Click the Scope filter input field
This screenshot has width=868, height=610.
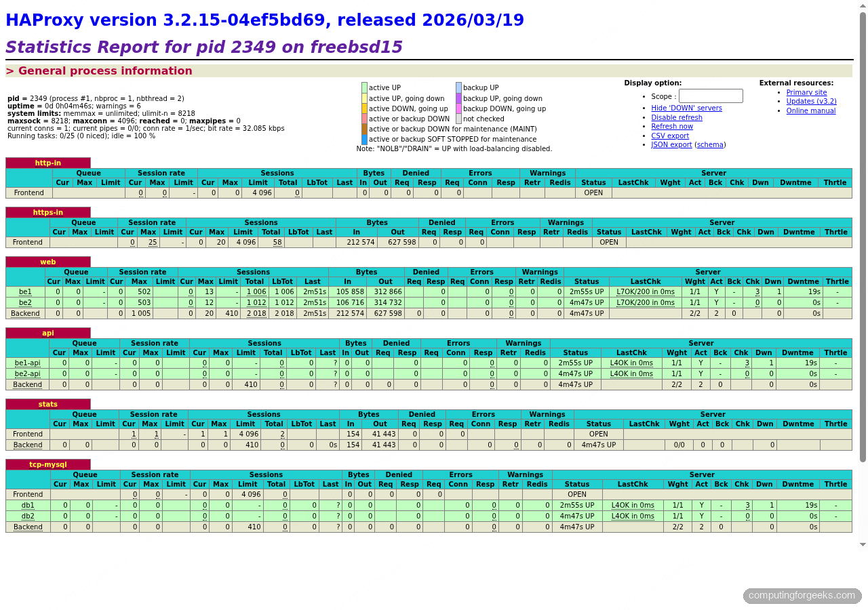tap(710, 96)
